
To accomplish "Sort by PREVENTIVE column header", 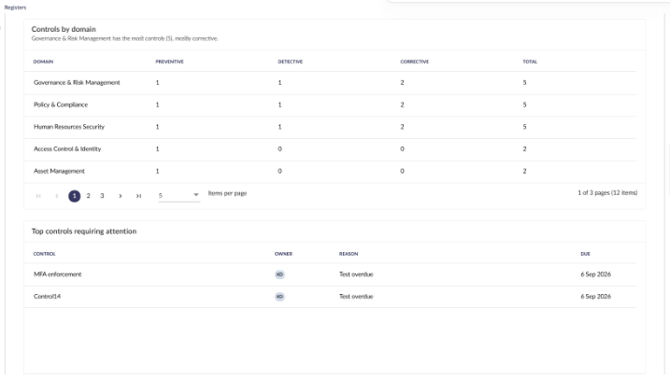I will point(170,62).
